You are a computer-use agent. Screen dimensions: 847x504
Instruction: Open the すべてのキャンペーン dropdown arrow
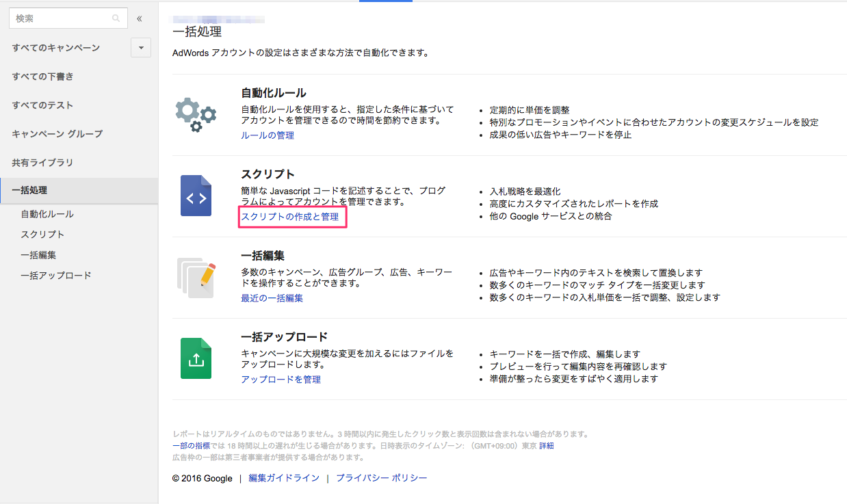tap(140, 48)
